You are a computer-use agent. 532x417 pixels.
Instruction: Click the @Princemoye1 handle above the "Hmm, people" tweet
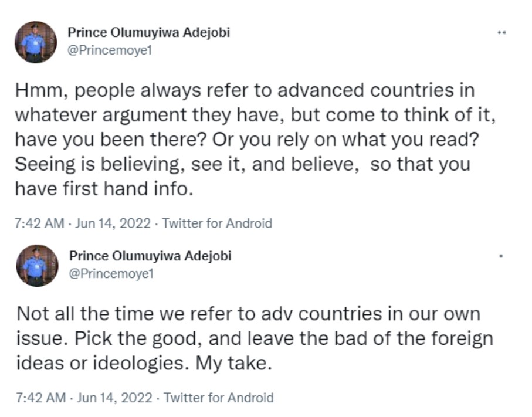pyautogui.click(x=110, y=50)
